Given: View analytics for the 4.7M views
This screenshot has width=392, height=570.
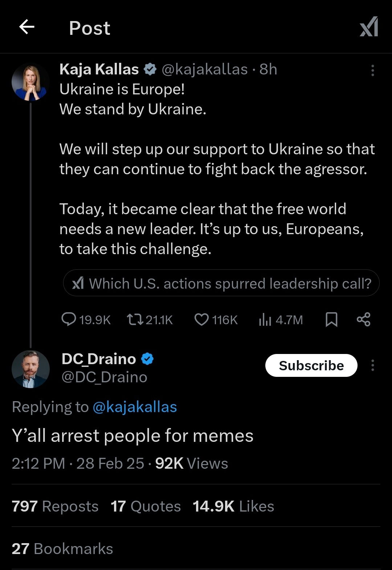Looking at the screenshot, I should (x=265, y=319).
